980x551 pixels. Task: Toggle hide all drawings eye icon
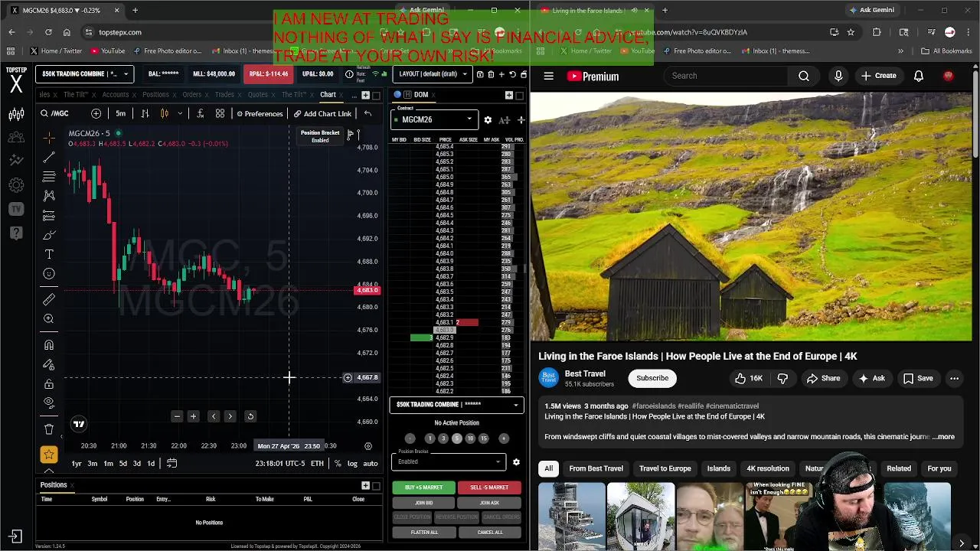[49, 403]
